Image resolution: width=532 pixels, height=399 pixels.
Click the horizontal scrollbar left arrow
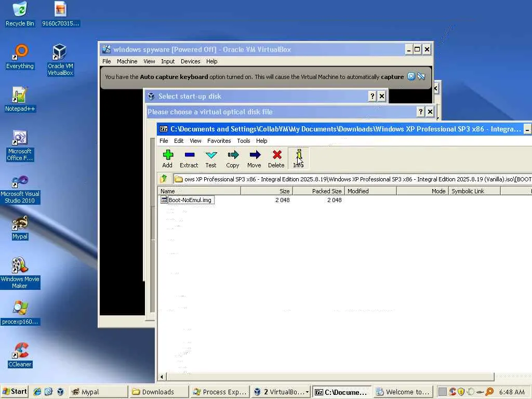click(162, 377)
